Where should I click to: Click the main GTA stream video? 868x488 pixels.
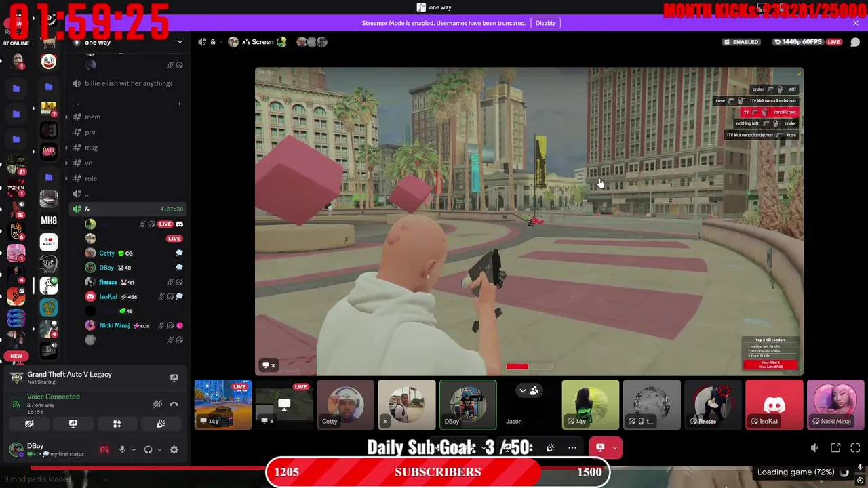click(x=529, y=222)
